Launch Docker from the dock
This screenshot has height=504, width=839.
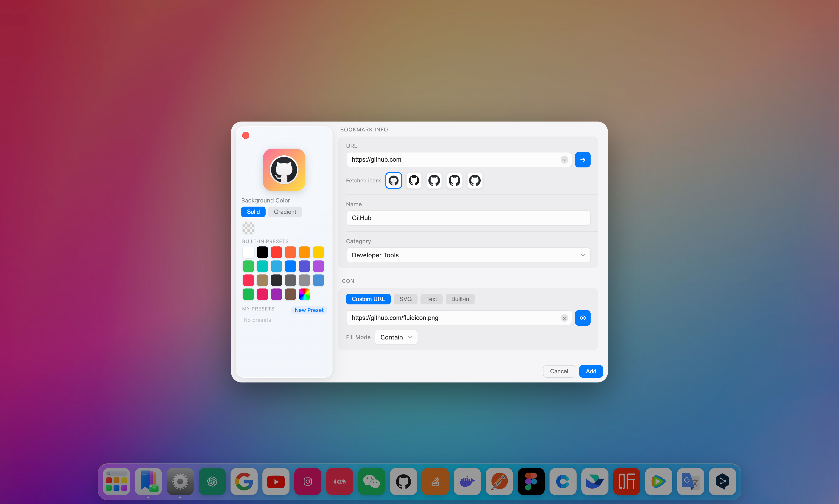[x=467, y=481]
